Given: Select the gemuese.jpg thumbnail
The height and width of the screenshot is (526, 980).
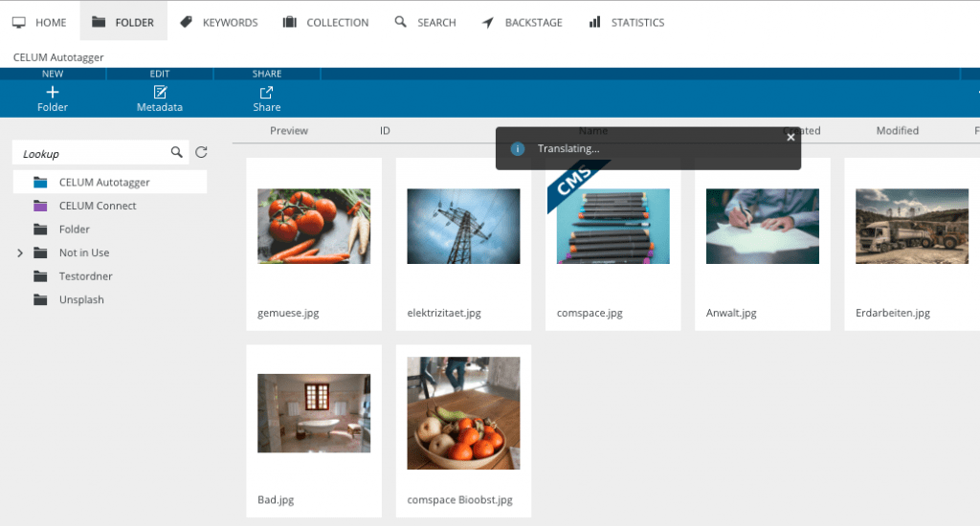Looking at the screenshot, I should point(314,227).
